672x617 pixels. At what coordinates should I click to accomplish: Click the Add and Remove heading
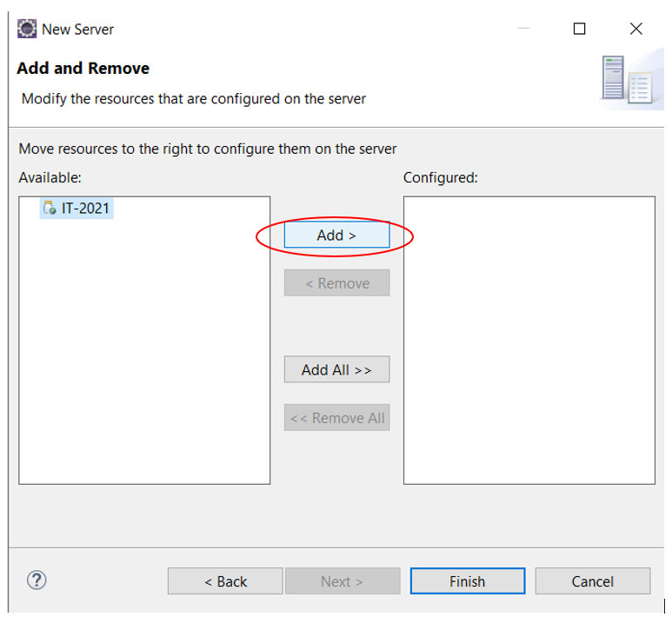(x=83, y=68)
